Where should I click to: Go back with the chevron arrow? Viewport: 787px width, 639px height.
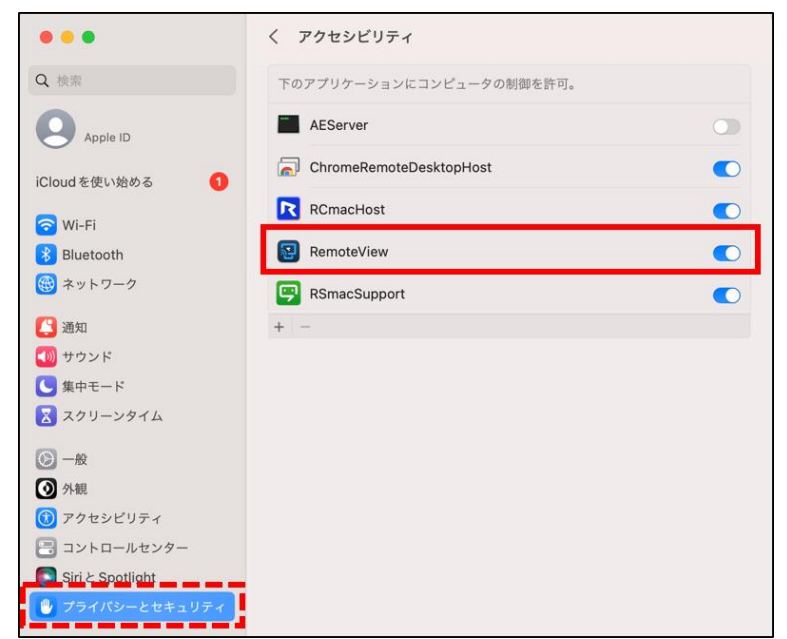(x=274, y=37)
